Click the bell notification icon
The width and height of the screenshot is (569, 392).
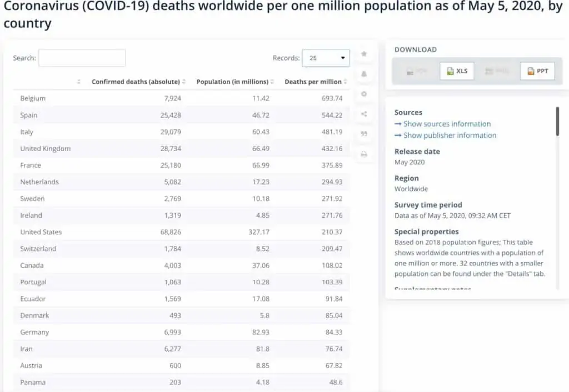364,74
